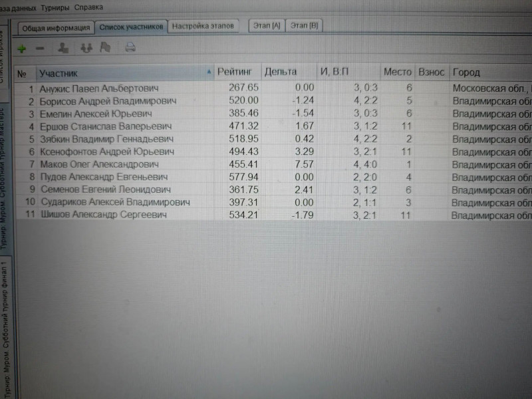
Task: Switch to the Этап [A] tab
Action: 267,25
